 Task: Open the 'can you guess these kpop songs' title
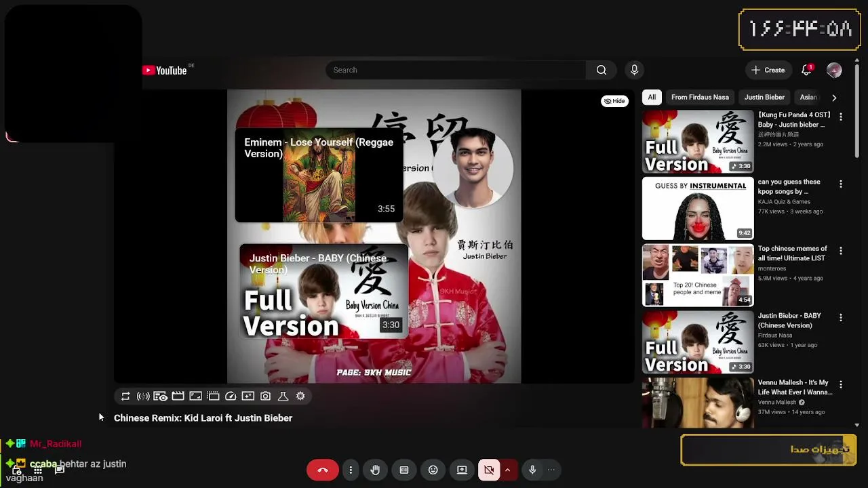coord(789,187)
